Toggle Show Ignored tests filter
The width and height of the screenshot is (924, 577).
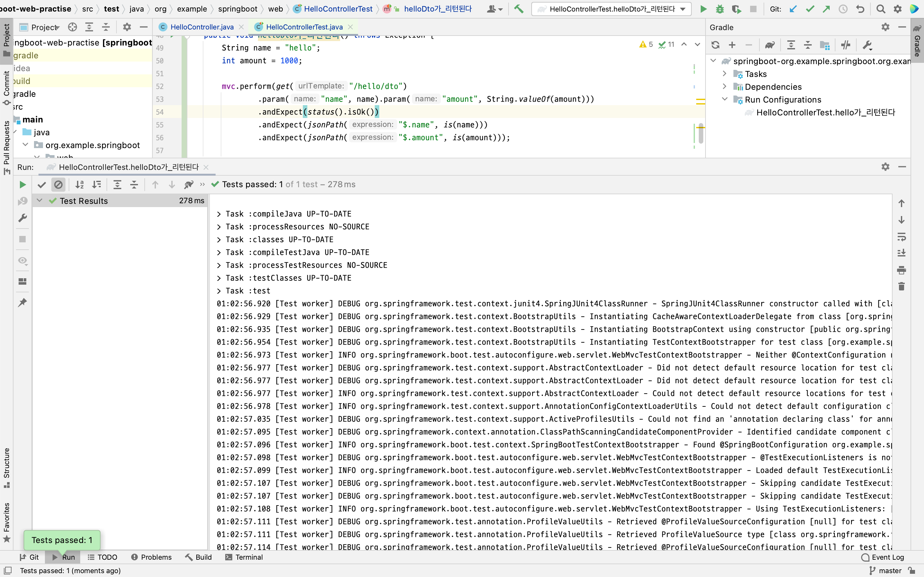click(58, 185)
